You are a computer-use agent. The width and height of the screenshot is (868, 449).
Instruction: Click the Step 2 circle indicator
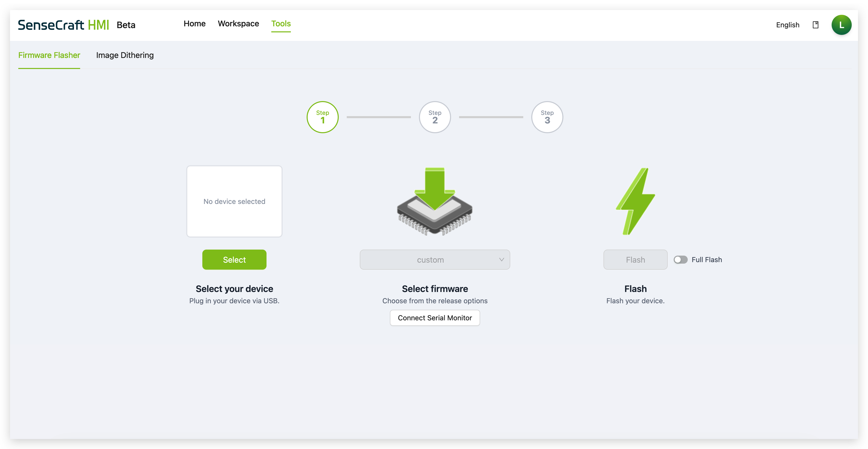pyautogui.click(x=435, y=117)
